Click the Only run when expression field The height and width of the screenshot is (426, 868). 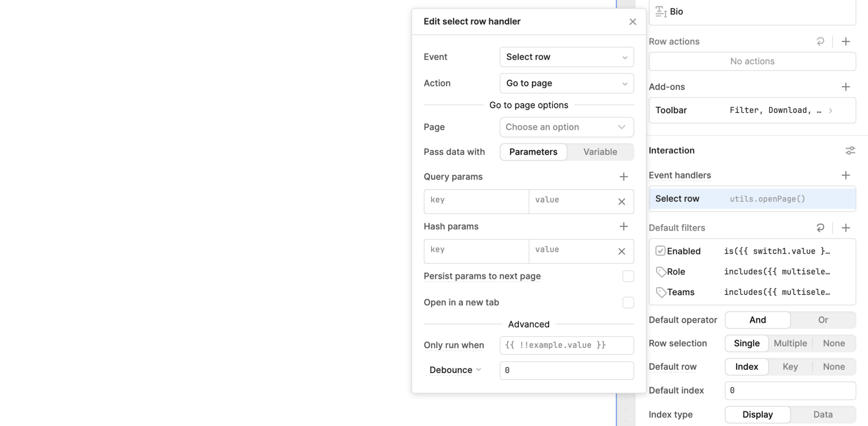pos(567,345)
